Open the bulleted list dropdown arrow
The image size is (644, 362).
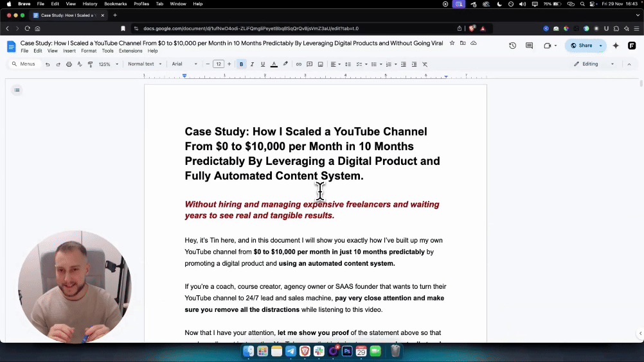pyautogui.click(x=380, y=64)
